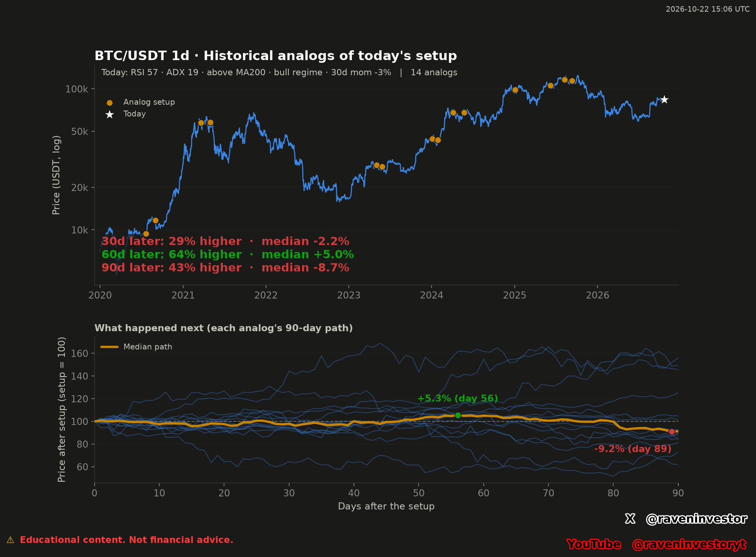Click the '50k' tick label on price axis
This screenshot has height=557, width=756.
pyautogui.click(x=80, y=132)
